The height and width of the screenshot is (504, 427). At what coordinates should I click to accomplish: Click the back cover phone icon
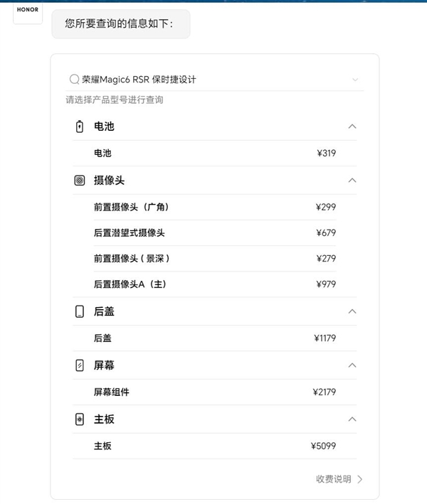pyautogui.click(x=80, y=311)
